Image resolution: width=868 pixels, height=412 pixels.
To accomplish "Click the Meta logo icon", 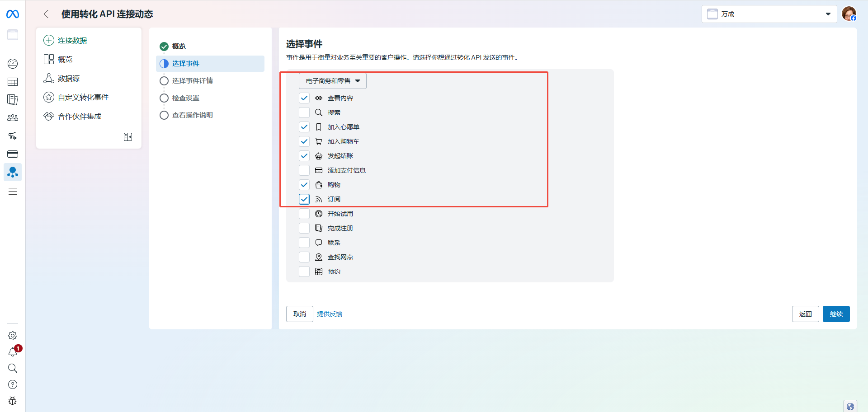I will [x=13, y=14].
